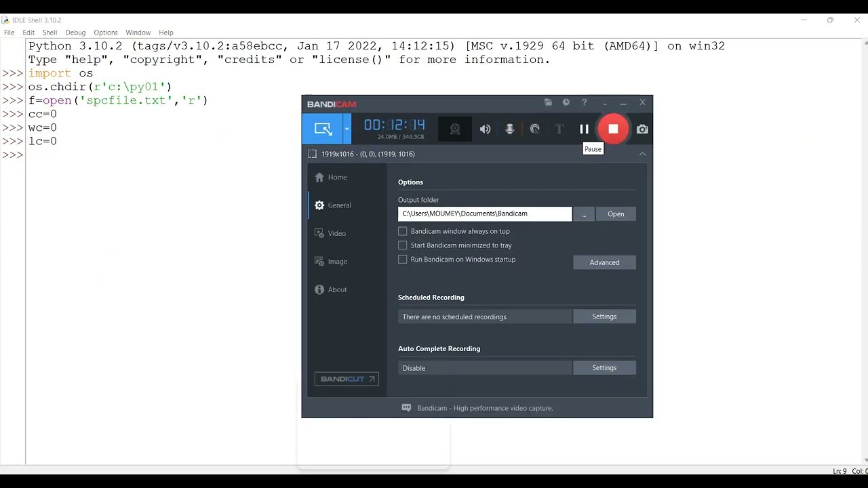Click the os.chdir(r'c:\py01') line
Image resolution: width=868 pixels, height=488 pixels.
[100, 87]
